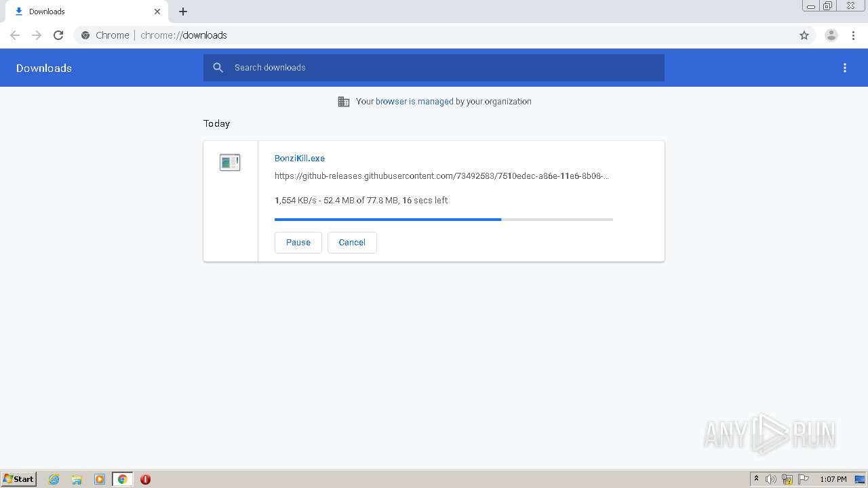Click the Today date heading
Viewport: 868px width, 488px height.
(216, 123)
